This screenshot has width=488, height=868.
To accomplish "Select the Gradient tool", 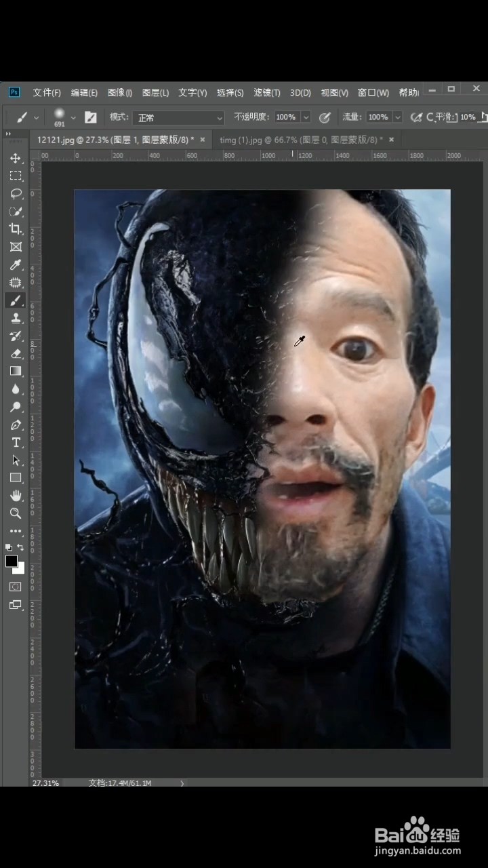I will 16,371.
